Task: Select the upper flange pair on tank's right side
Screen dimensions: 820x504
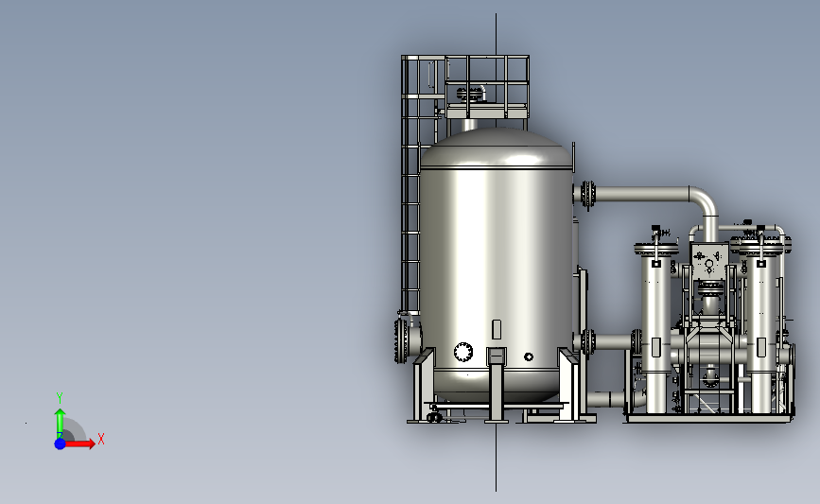Action: coord(587,196)
